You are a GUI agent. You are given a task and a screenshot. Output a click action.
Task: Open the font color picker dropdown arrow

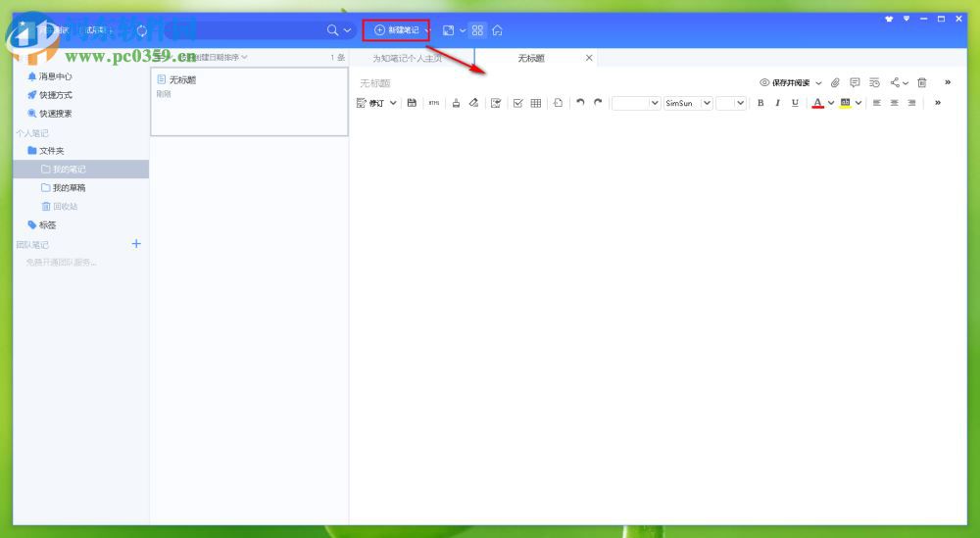click(831, 103)
